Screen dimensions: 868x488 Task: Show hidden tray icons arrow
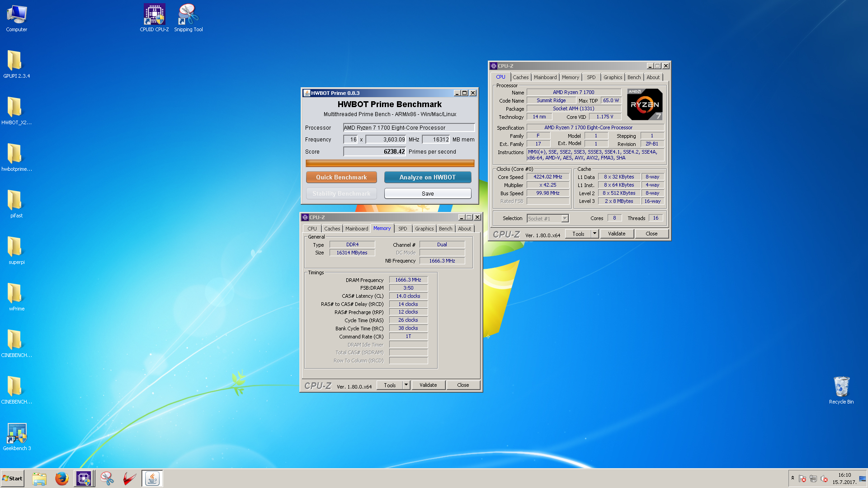click(x=793, y=478)
